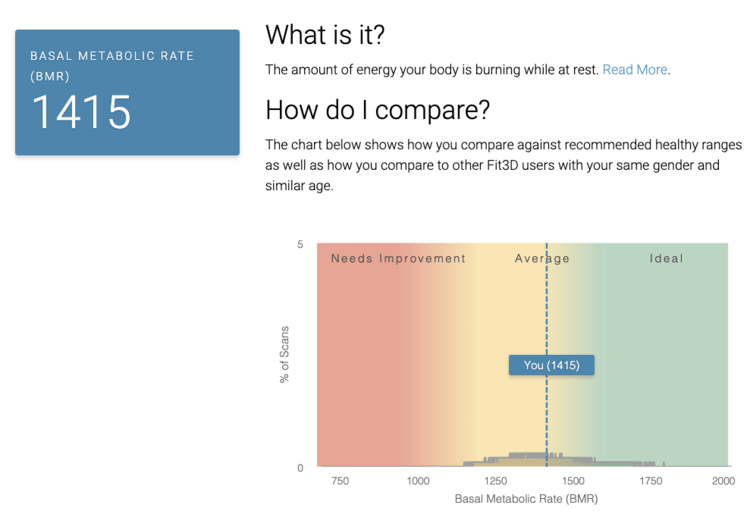Click the Ideal green zone label

(666, 258)
